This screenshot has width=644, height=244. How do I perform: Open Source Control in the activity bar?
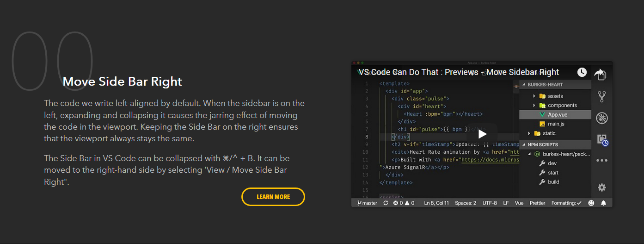pos(601,97)
